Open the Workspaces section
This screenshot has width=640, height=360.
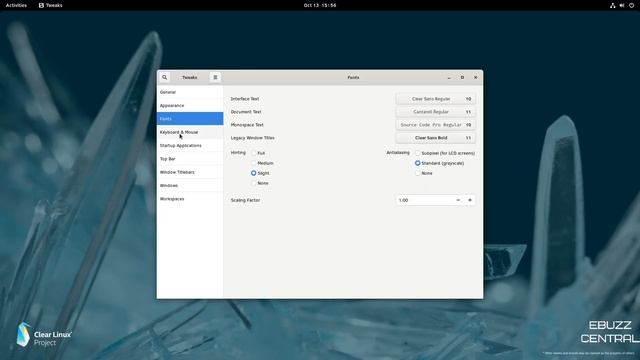[x=190, y=199]
